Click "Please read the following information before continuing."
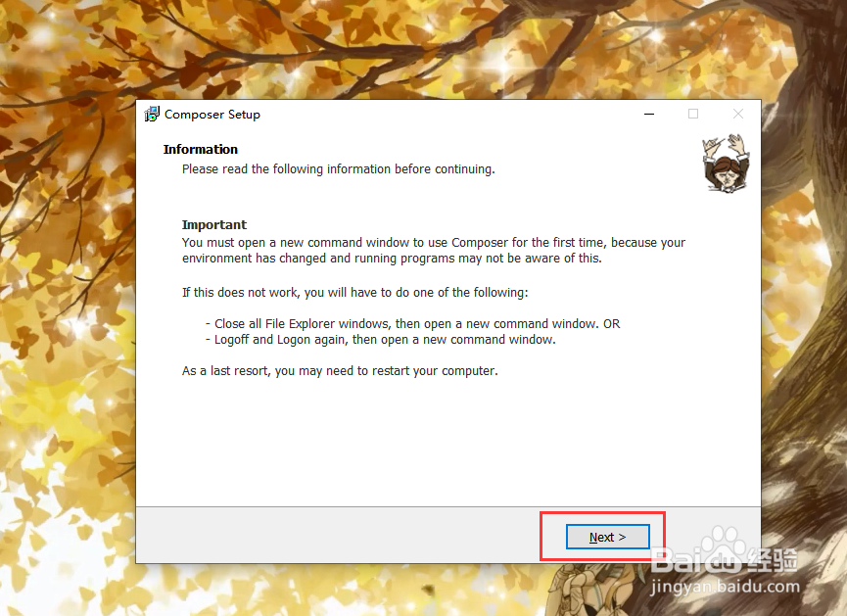Viewport: 847px width, 616px height. tap(338, 169)
